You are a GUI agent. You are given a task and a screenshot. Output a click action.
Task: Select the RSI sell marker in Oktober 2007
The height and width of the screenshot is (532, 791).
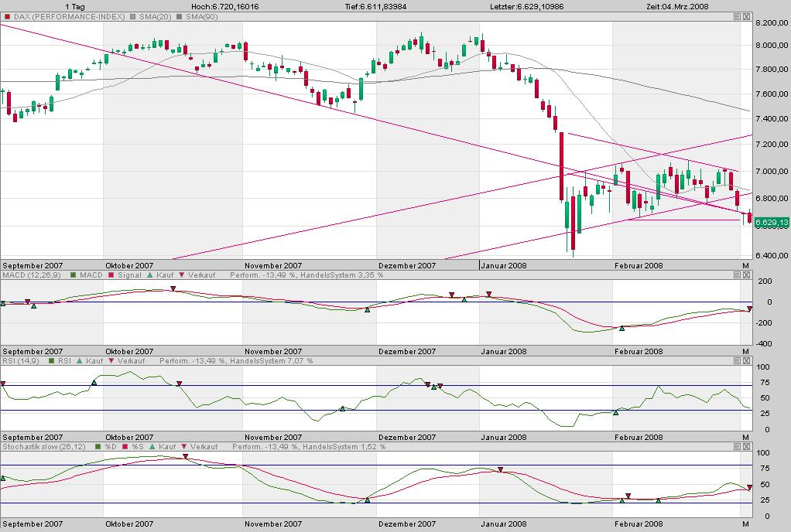[x=179, y=384]
